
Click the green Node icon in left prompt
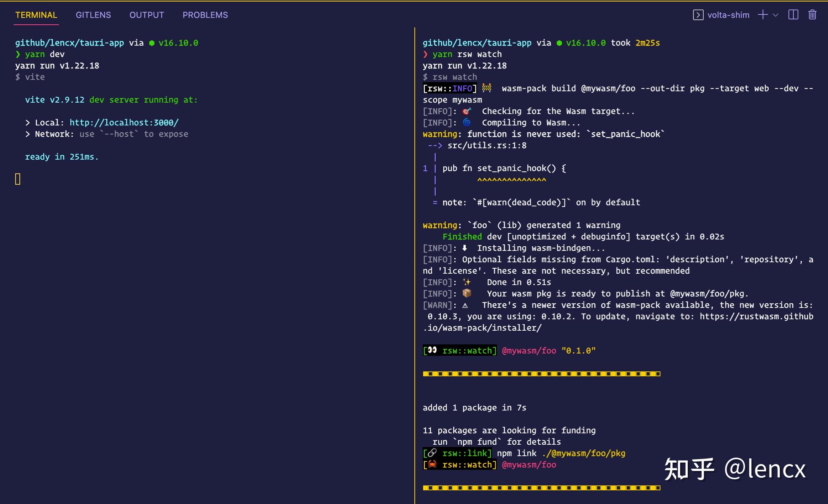point(152,43)
